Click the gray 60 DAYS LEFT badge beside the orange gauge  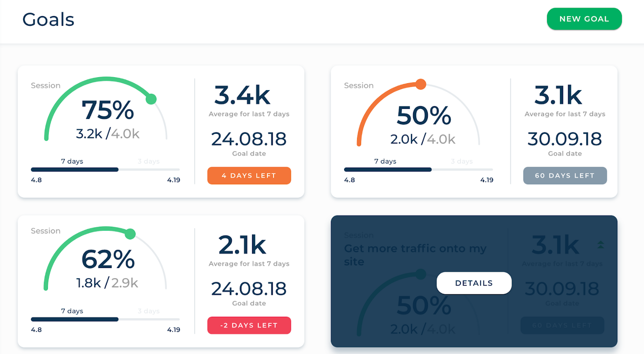tap(565, 176)
